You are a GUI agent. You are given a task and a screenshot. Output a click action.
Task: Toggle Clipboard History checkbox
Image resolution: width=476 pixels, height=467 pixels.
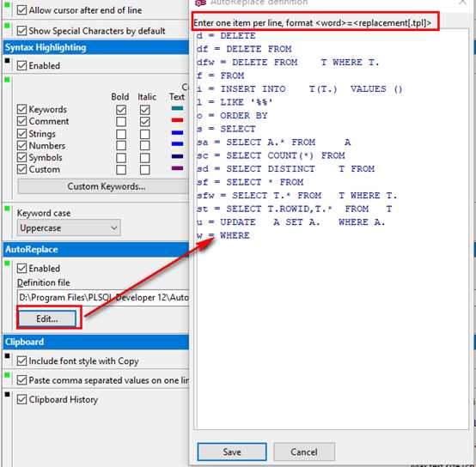tap(21, 399)
